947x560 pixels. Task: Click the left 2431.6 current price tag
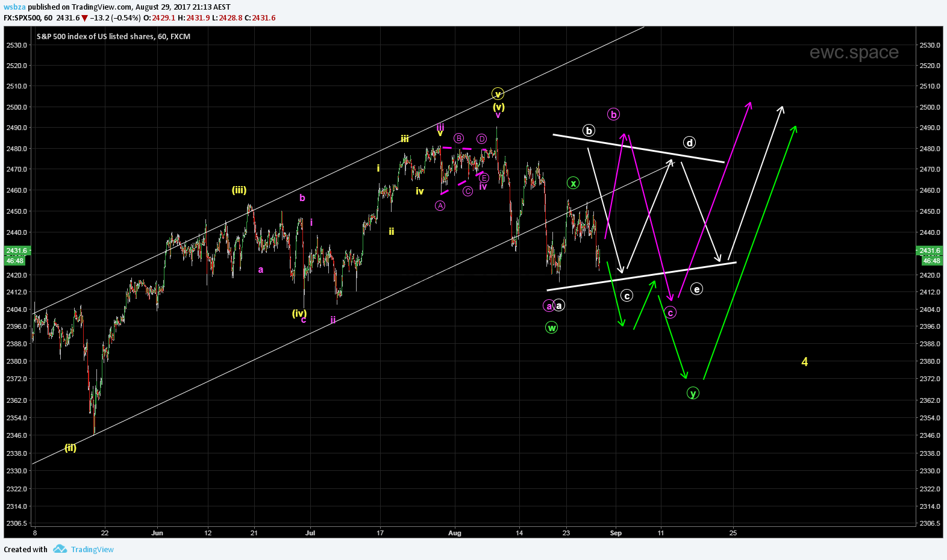click(x=16, y=250)
